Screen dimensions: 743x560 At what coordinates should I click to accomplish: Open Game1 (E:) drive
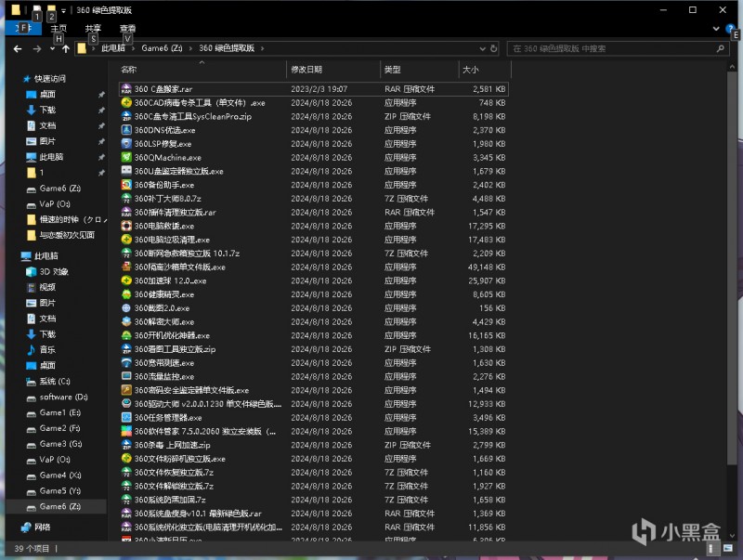coord(59,412)
